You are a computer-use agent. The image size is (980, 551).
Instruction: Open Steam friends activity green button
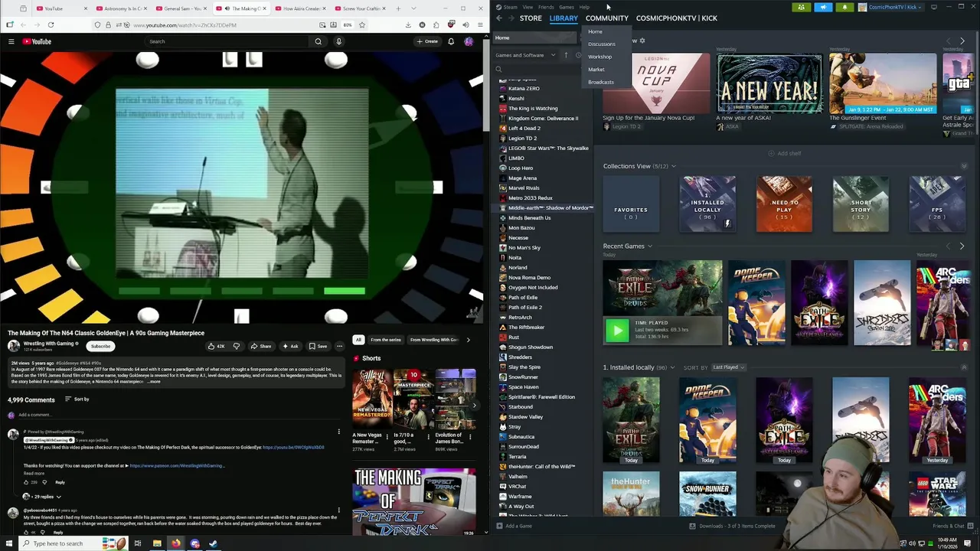(x=801, y=7)
